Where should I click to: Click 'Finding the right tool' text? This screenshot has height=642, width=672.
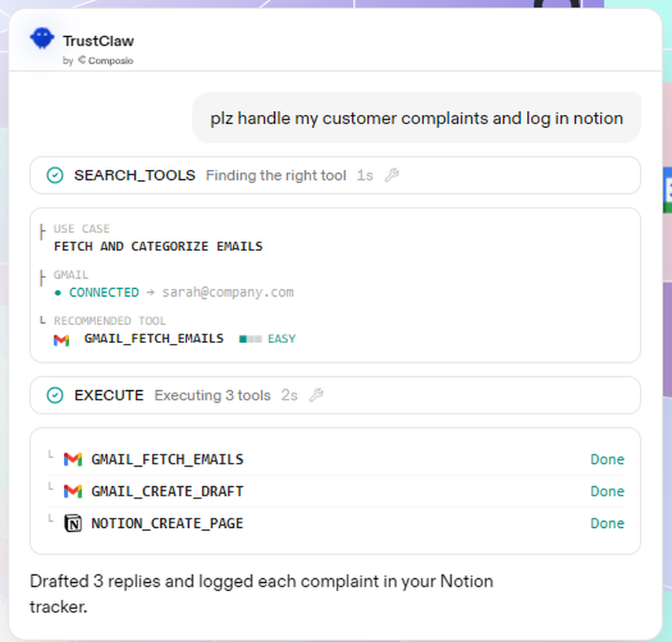(x=276, y=175)
